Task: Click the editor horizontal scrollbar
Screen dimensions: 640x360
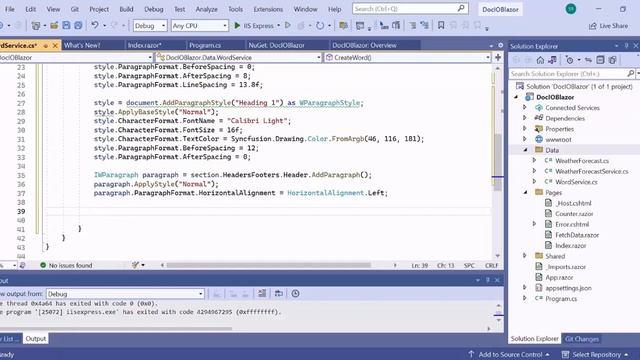Action: [x=269, y=265]
